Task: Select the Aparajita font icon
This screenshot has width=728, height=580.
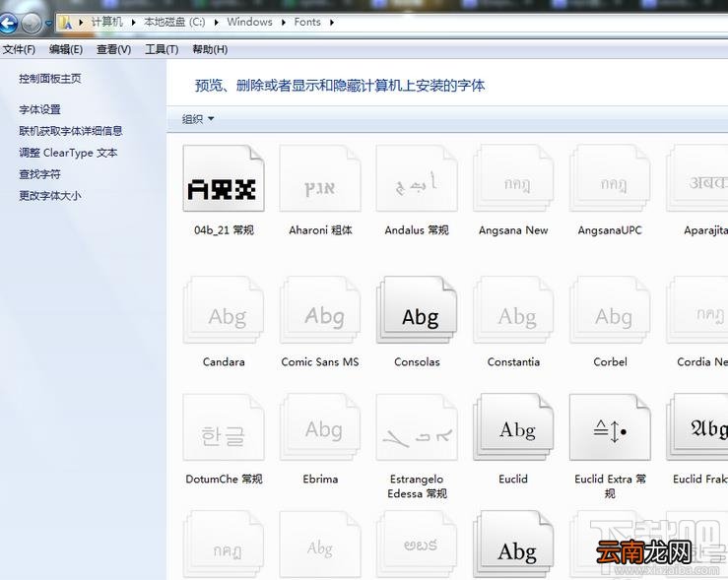Action: pyautogui.click(x=696, y=178)
